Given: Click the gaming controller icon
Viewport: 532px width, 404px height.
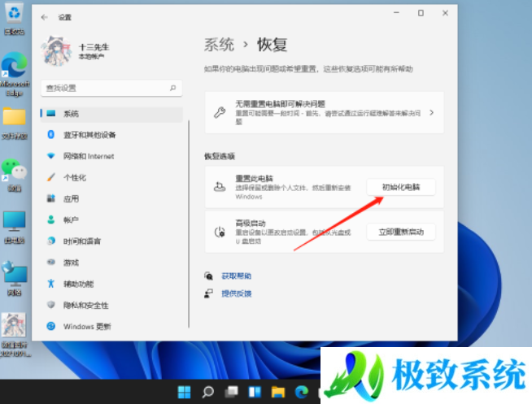Looking at the screenshot, I should [x=51, y=262].
